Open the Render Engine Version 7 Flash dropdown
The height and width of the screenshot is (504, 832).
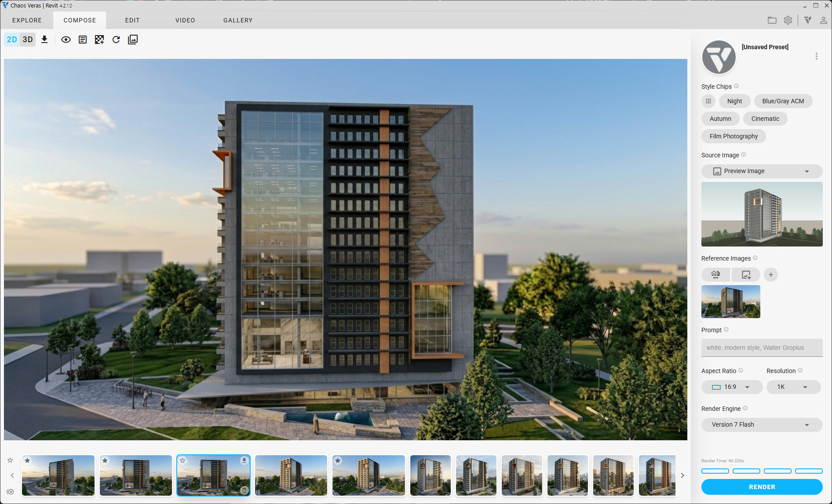pos(762,425)
